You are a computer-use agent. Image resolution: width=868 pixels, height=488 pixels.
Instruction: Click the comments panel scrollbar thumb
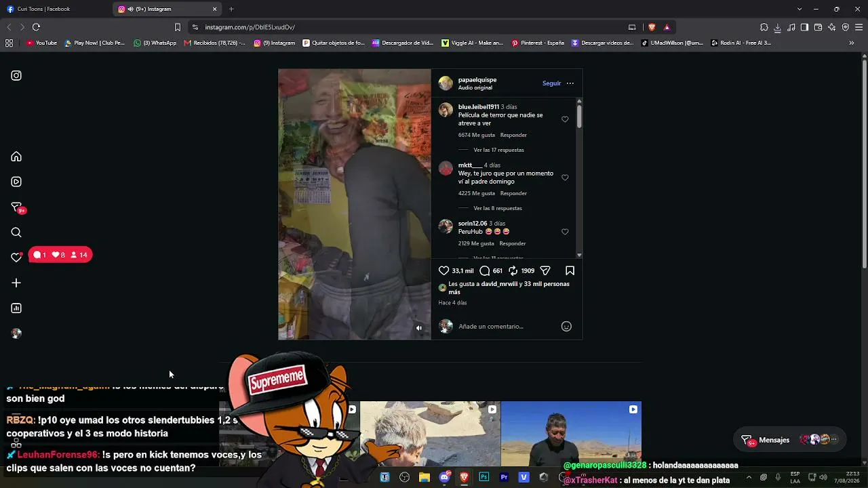579,115
